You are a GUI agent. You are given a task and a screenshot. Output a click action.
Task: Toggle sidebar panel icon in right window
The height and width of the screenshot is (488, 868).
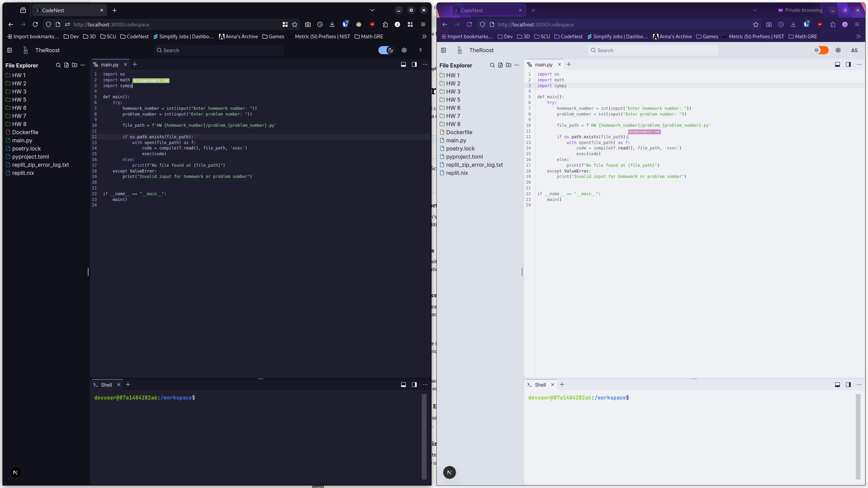tap(443, 50)
